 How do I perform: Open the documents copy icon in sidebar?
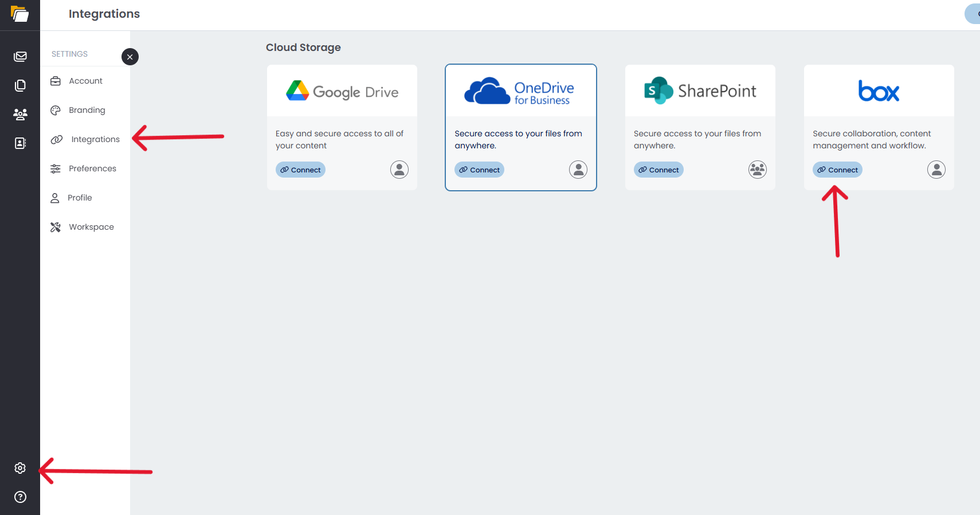pyautogui.click(x=20, y=85)
